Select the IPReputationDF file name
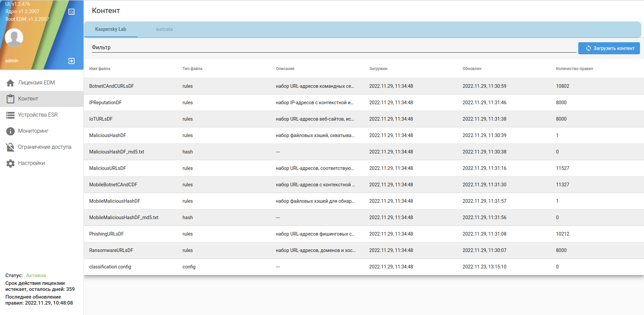 click(105, 103)
